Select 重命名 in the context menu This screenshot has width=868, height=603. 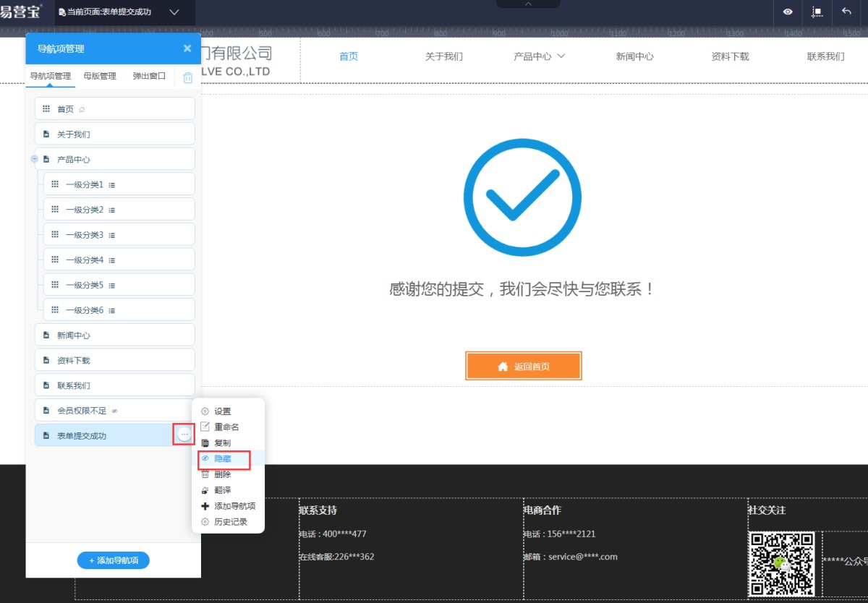click(226, 427)
